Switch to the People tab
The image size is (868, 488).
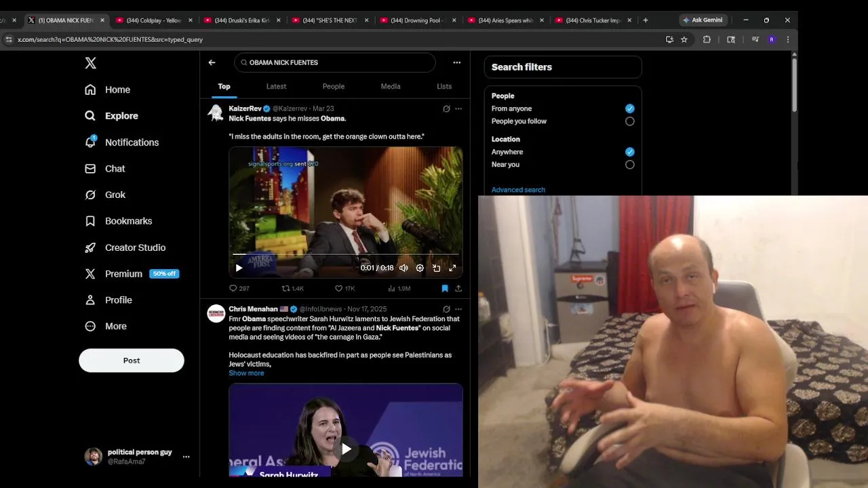(333, 87)
